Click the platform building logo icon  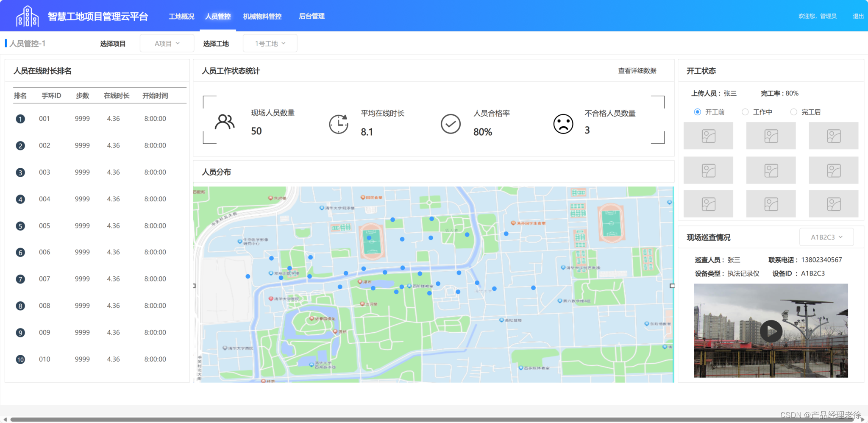(x=28, y=17)
